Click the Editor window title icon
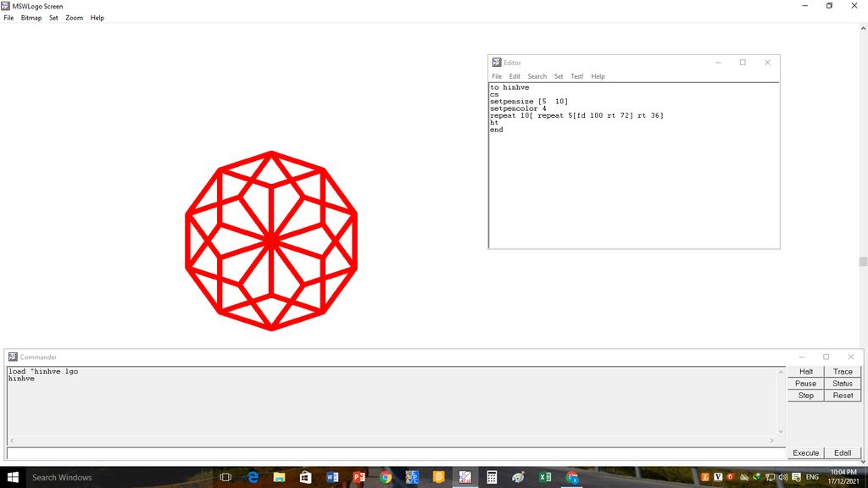The image size is (868, 488). point(497,63)
